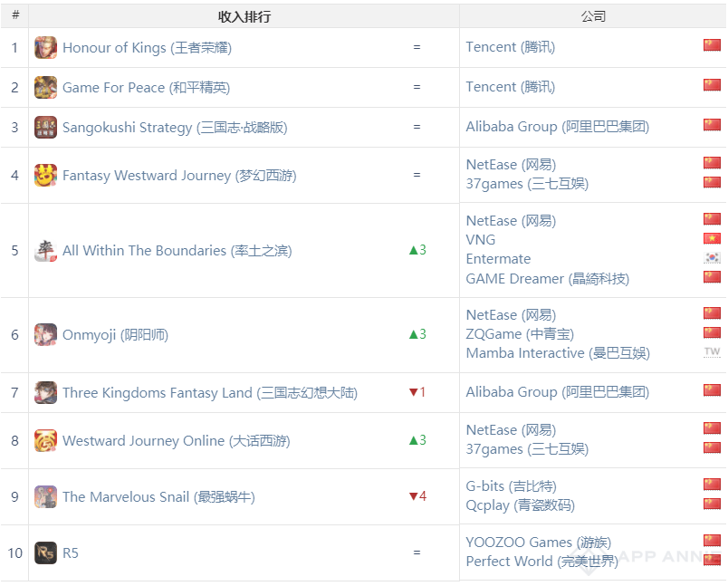728x586 pixels.
Task: Click the Game For Peace app icon
Action: click(x=45, y=88)
